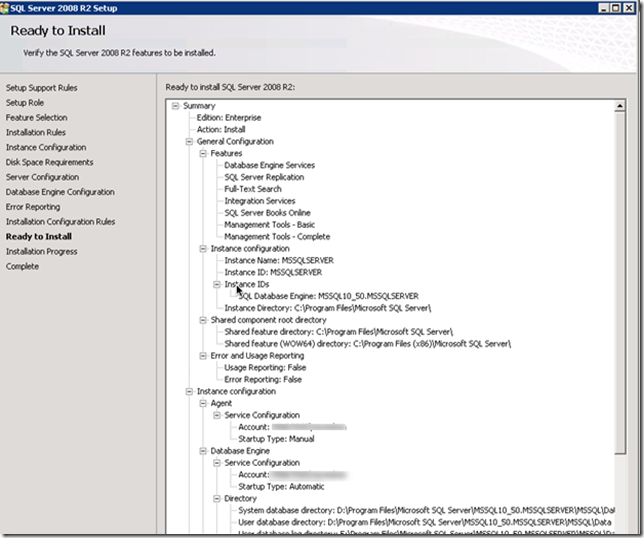
Task: Select 'SQL Server Books Online' row
Action: [267, 213]
